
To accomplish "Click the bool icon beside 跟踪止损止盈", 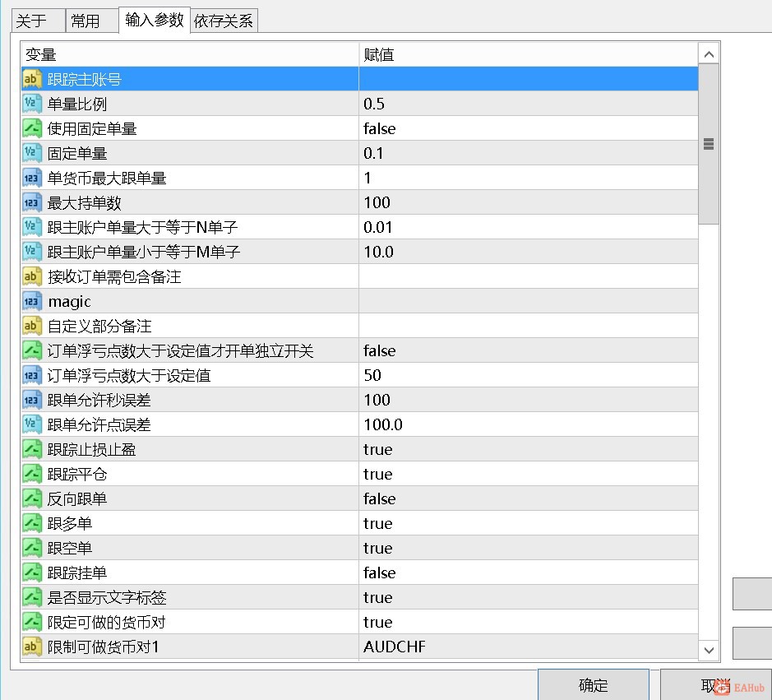I will click(x=32, y=449).
